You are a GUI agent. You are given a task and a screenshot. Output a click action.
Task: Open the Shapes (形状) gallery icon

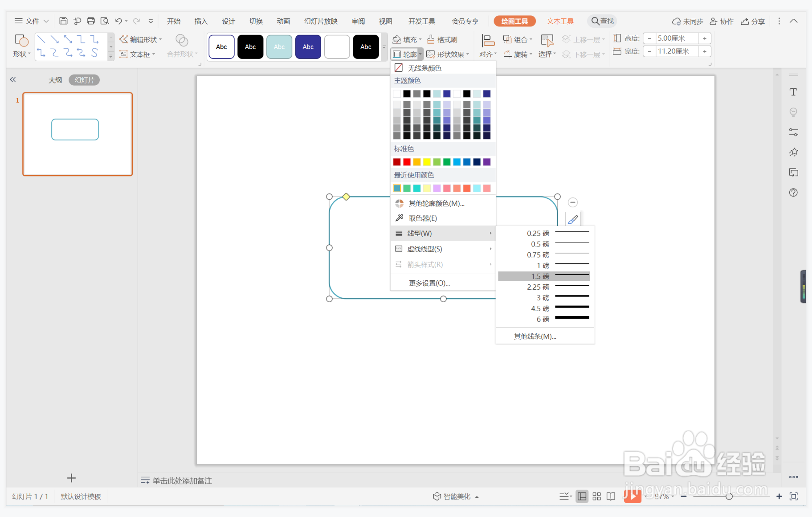pos(21,40)
